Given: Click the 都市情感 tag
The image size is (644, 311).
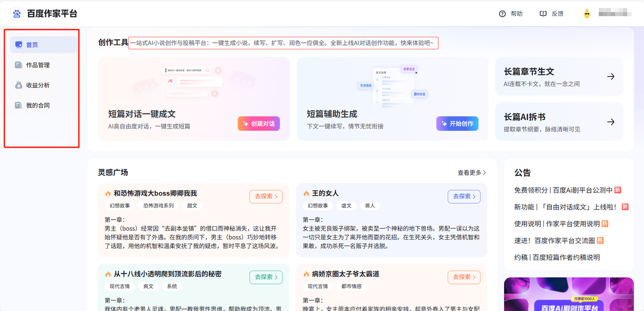Looking at the screenshot, I should [x=351, y=286].
